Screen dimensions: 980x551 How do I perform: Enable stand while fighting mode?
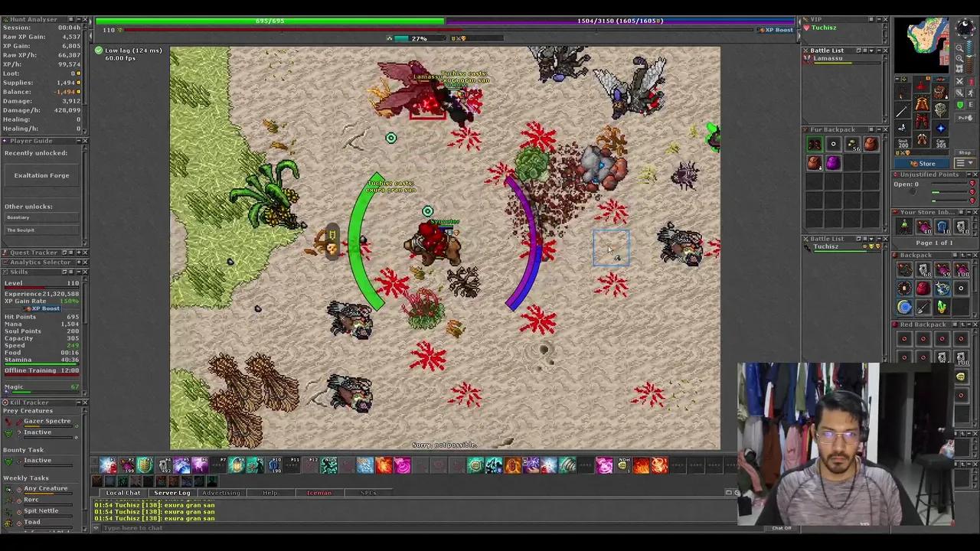point(971,81)
